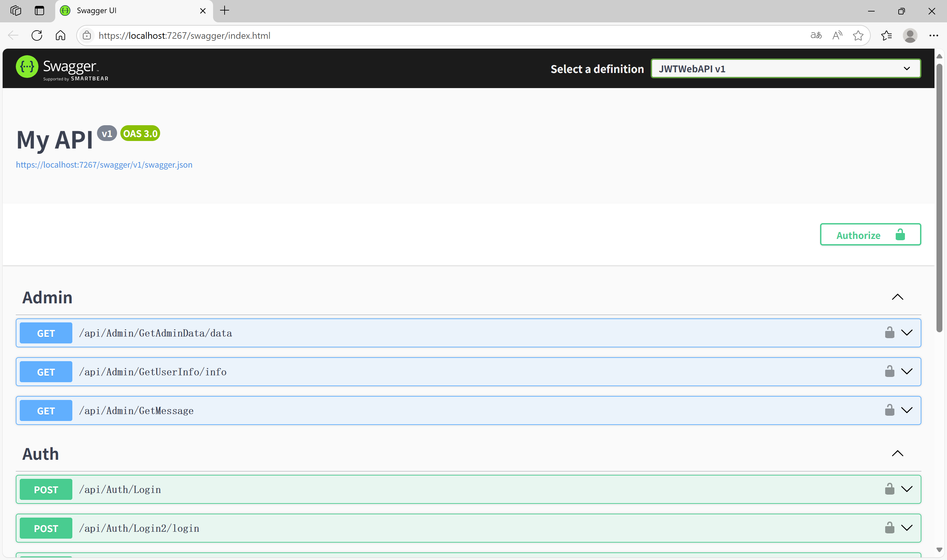This screenshot has height=560, width=947.
Task: Click the Swagger UI browser tab
Action: 128,11
